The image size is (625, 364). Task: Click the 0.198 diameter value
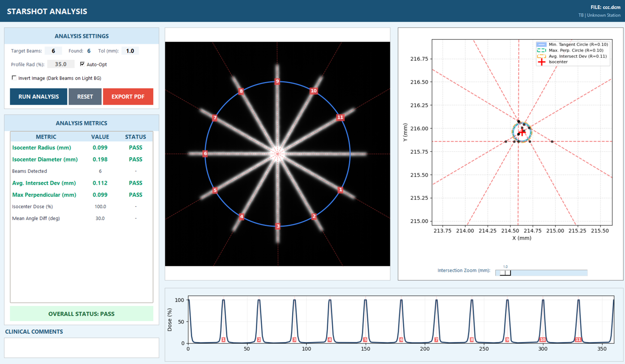[x=100, y=159]
